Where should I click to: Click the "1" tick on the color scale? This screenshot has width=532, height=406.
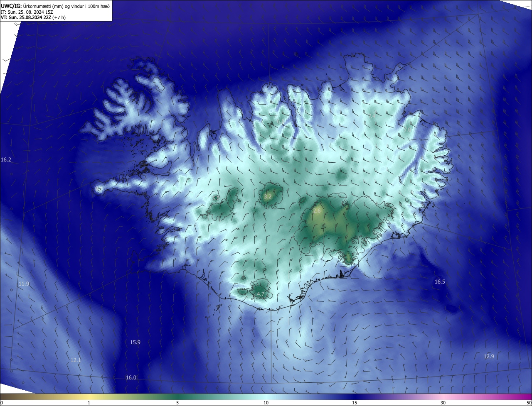click(89, 403)
